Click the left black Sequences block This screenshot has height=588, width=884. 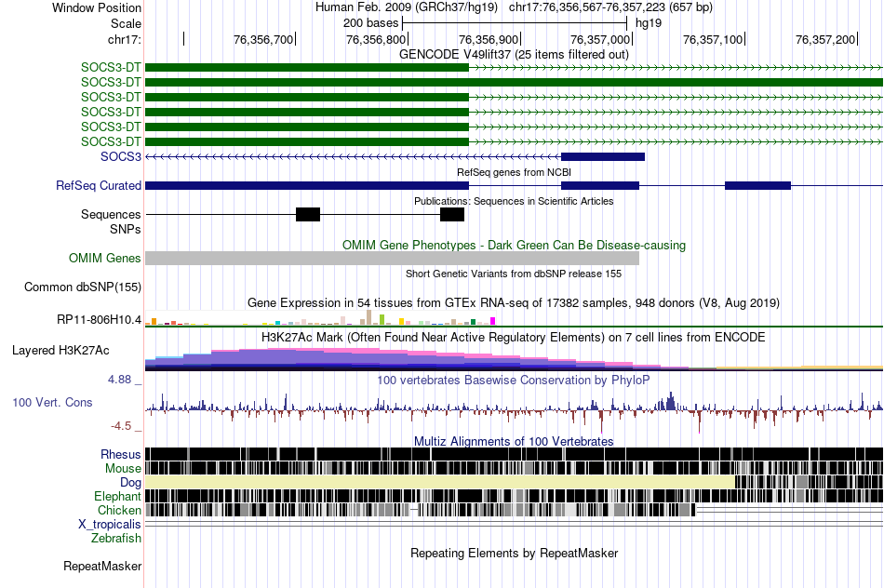tap(308, 214)
